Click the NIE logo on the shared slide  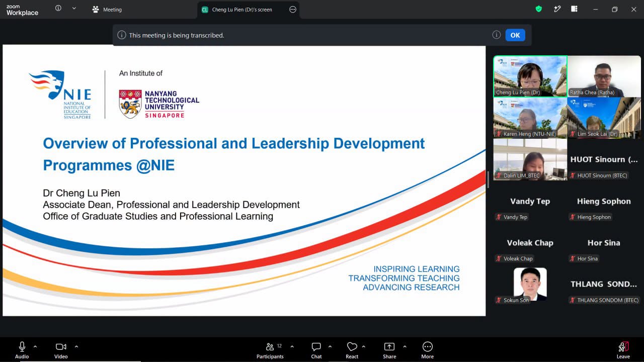click(x=60, y=95)
